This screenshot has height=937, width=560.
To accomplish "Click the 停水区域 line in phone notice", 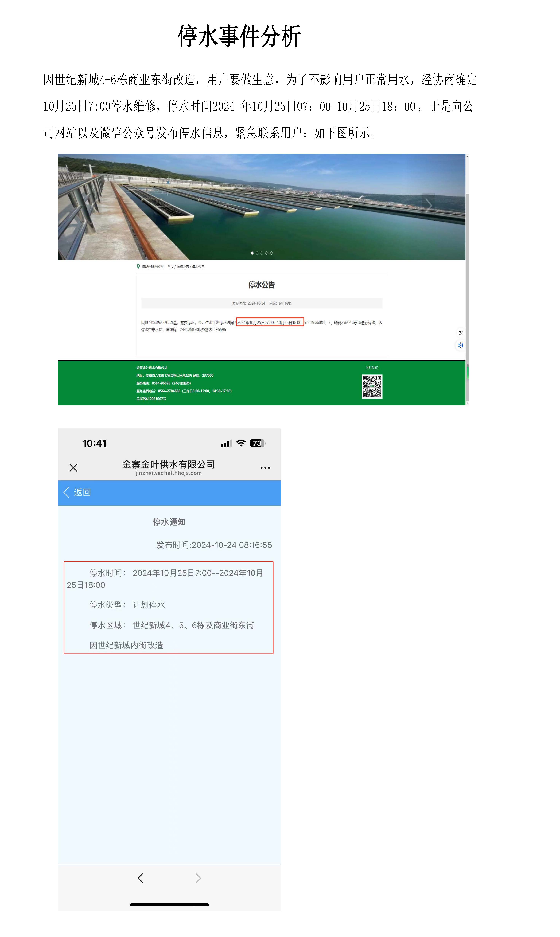I will coord(172,625).
